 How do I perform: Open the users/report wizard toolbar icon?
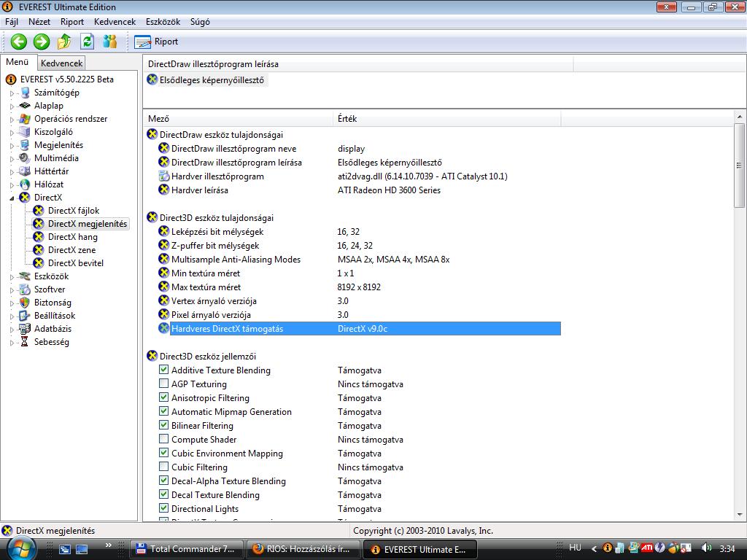pos(110,42)
